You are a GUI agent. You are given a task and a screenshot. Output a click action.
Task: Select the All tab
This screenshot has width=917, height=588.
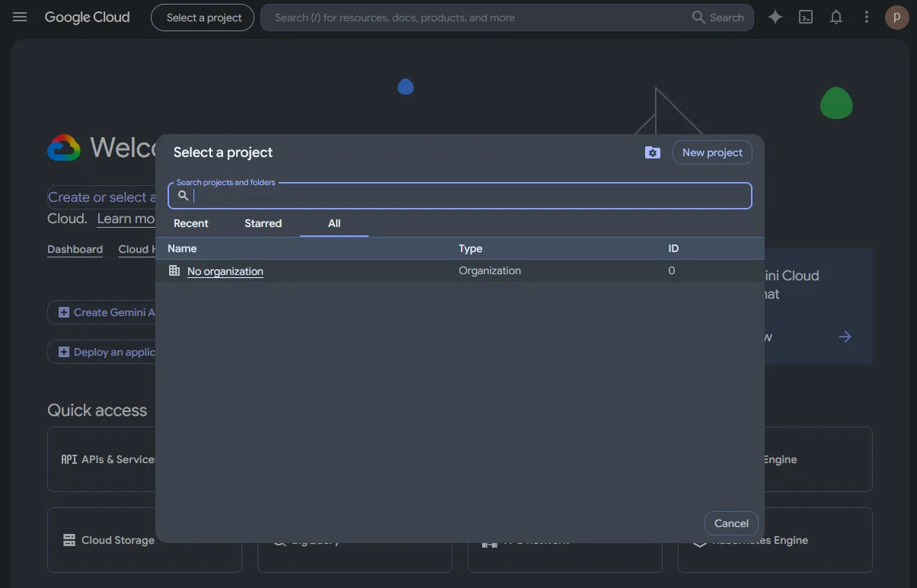334,223
